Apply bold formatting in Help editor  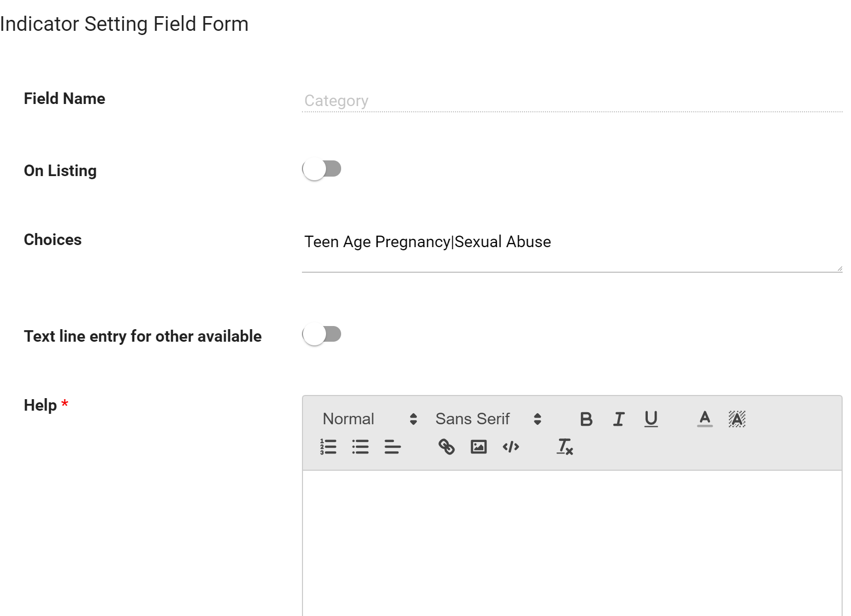tap(586, 419)
